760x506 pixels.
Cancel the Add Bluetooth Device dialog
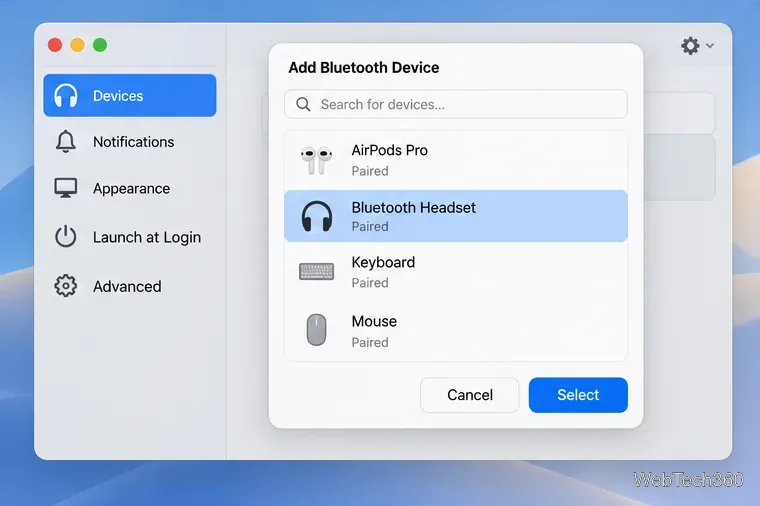pyautogui.click(x=470, y=395)
